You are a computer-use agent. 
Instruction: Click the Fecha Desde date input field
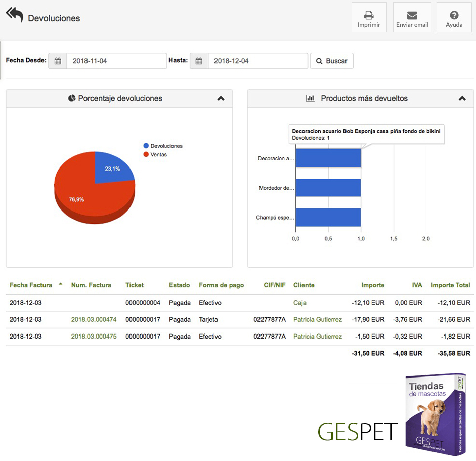point(116,61)
